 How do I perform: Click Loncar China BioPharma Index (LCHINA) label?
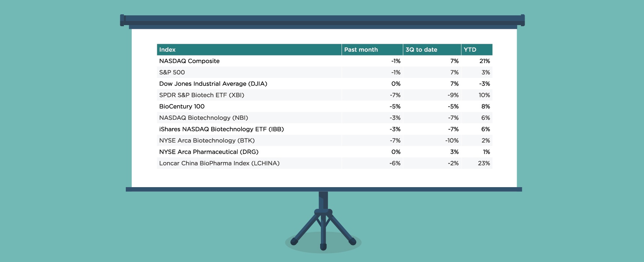(219, 163)
